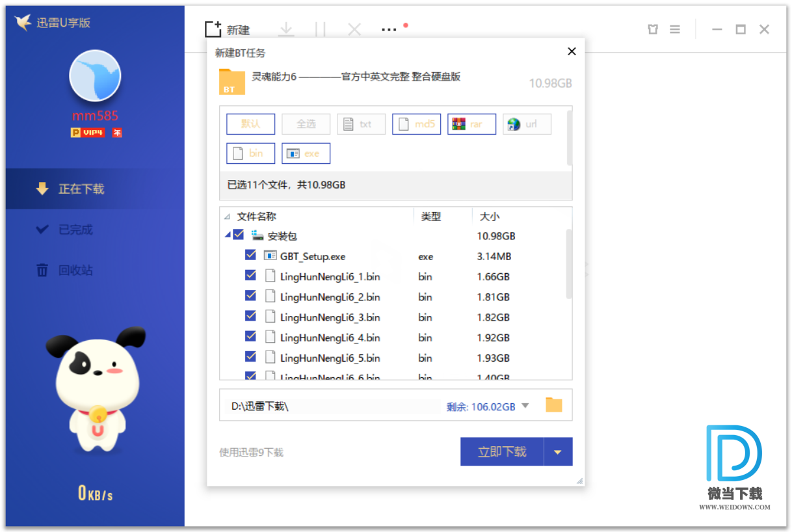Uncheck LingHunNengLi6_3.bin checkbox
The height and width of the screenshot is (532, 792).
(250, 315)
